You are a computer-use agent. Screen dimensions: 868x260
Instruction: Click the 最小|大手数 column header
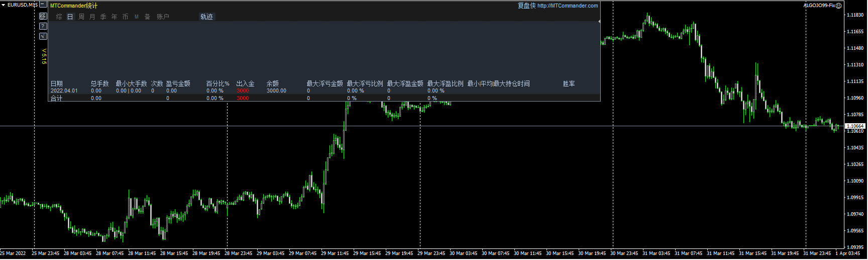pyautogui.click(x=131, y=83)
